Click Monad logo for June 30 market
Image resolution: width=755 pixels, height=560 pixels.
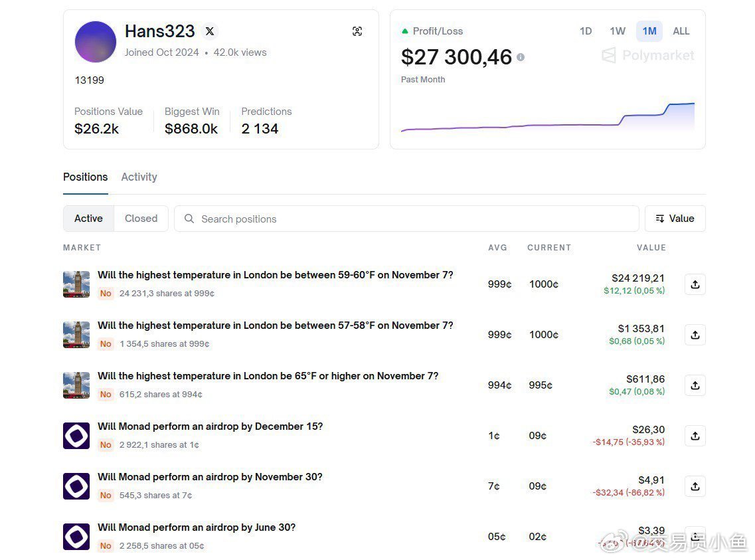tap(76, 537)
